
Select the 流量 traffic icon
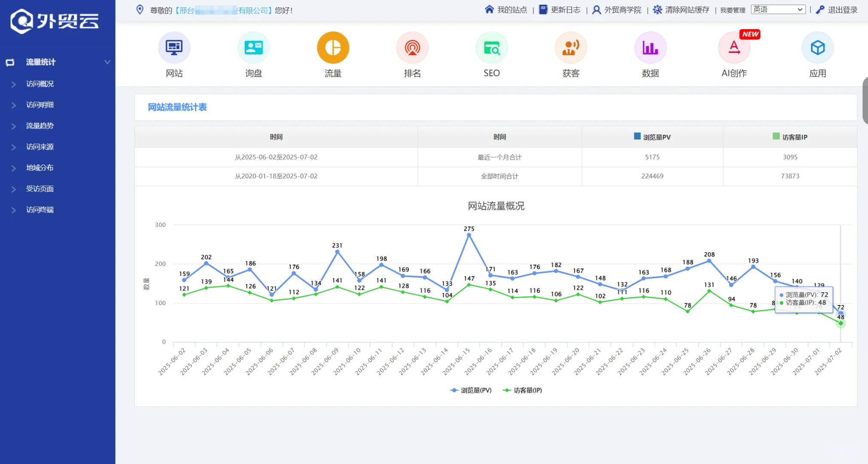(x=333, y=48)
